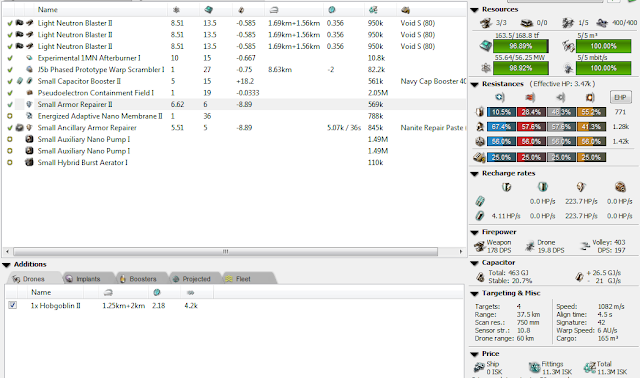The image size is (640, 378).
Task: Click the ammo column header icon
Action: click(x=405, y=10)
